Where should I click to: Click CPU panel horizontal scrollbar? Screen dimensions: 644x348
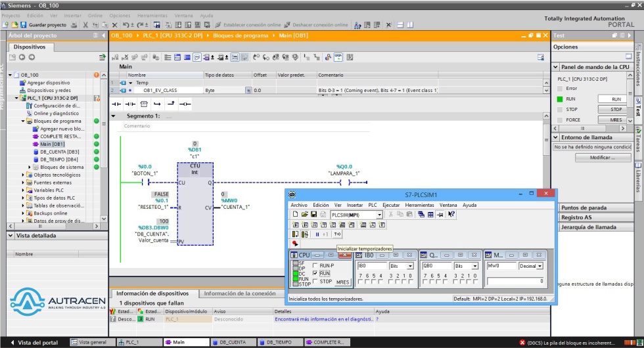click(582, 129)
